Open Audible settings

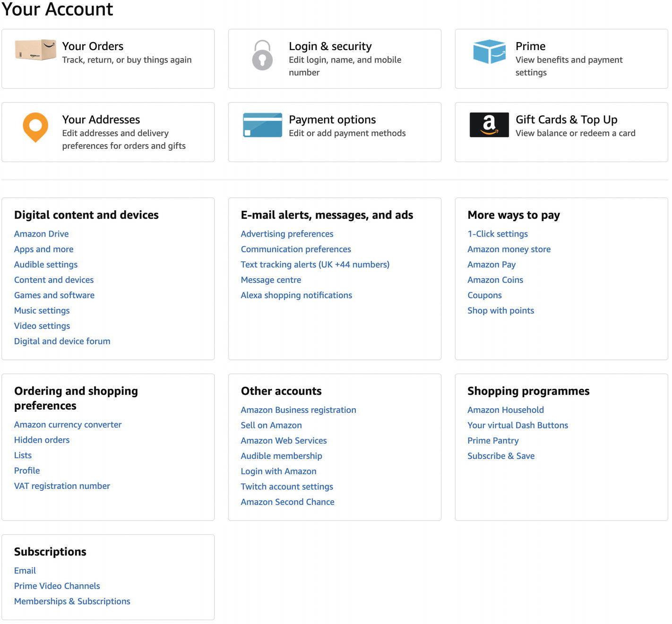pos(46,265)
